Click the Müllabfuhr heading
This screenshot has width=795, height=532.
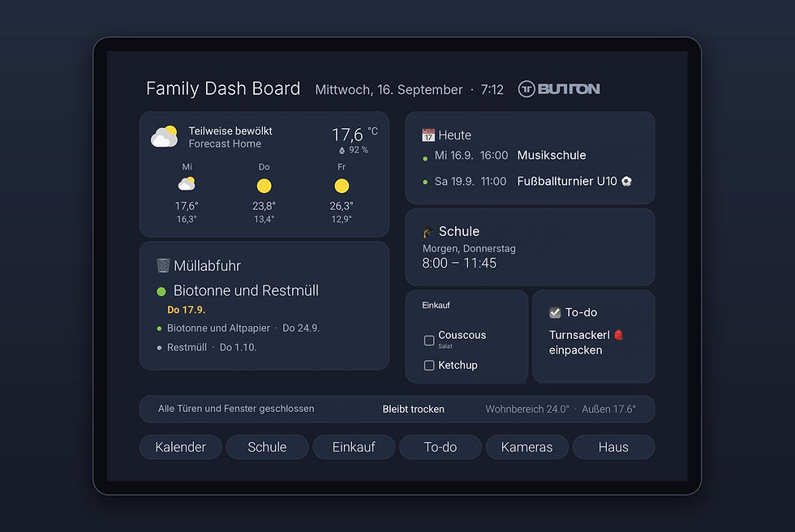207,266
